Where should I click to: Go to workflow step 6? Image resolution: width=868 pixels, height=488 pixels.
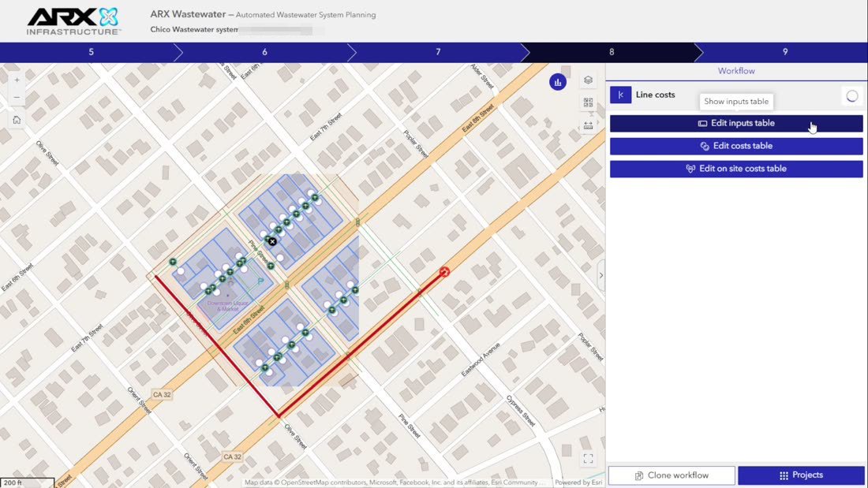(x=264, y=52)
